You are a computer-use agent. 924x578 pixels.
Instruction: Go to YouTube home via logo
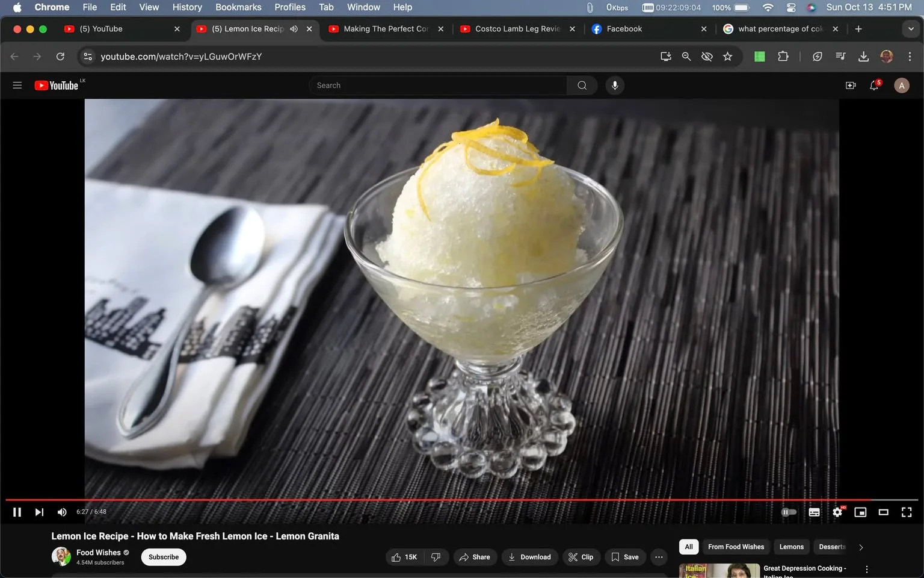point(57,85)
